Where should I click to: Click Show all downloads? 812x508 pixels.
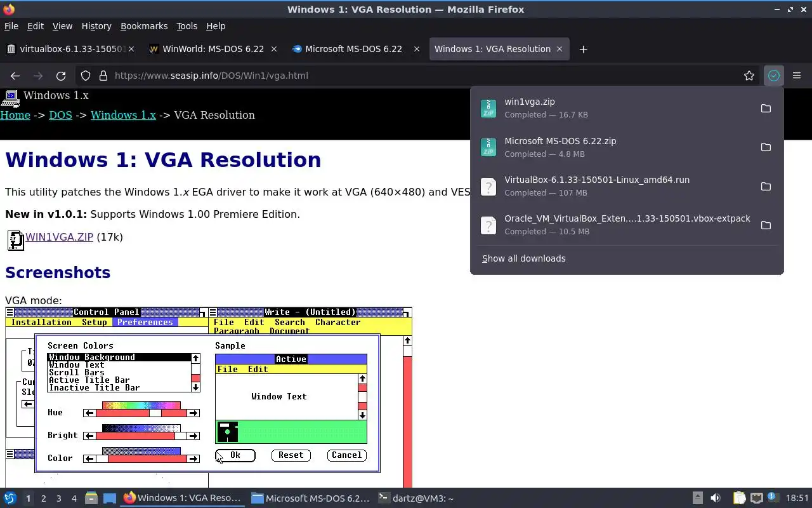point(523,258)
